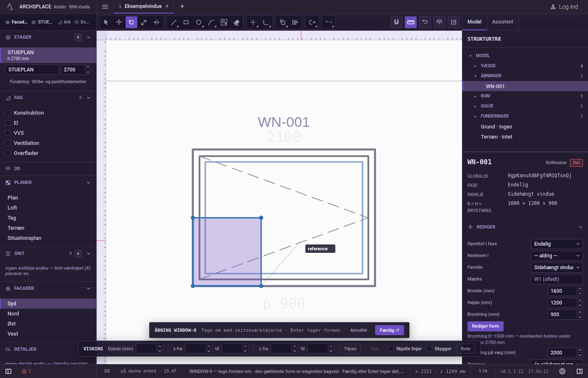Expand the VÆGGE tree node
Image resolution: width=588 pixels, height=378 pixels.
pos(475,66)
